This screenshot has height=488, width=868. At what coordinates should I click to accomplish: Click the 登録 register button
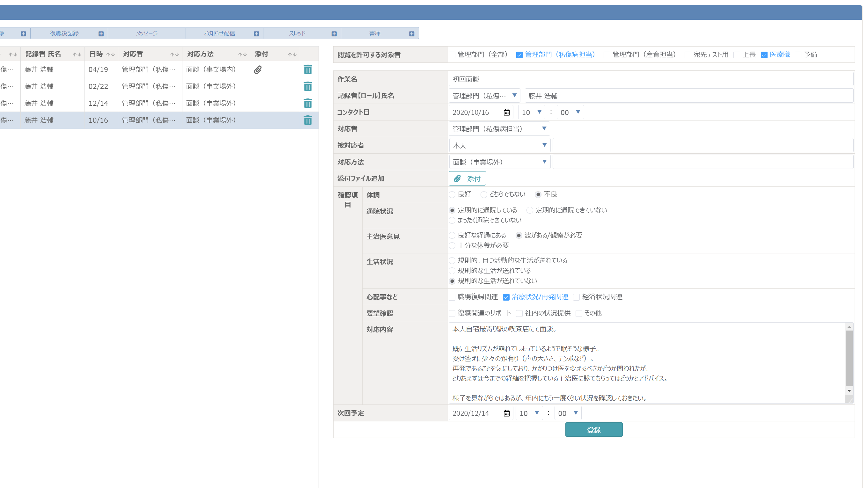coord(594,430)
